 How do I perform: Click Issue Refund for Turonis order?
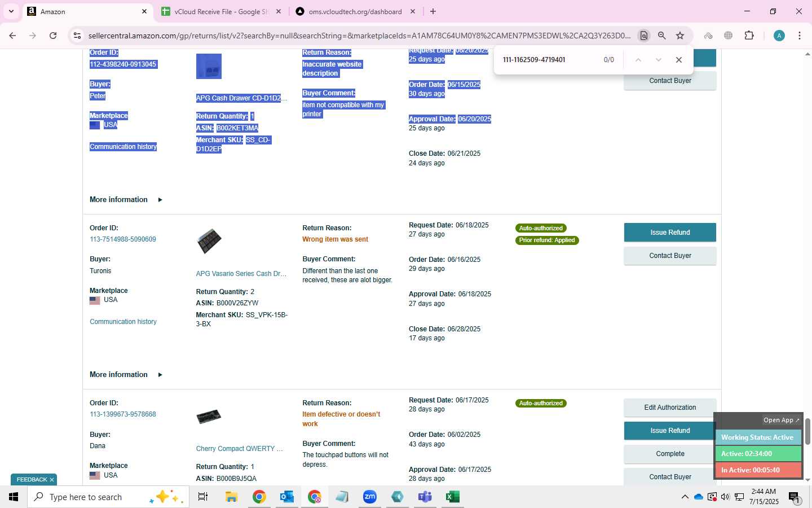pos(670,233)
